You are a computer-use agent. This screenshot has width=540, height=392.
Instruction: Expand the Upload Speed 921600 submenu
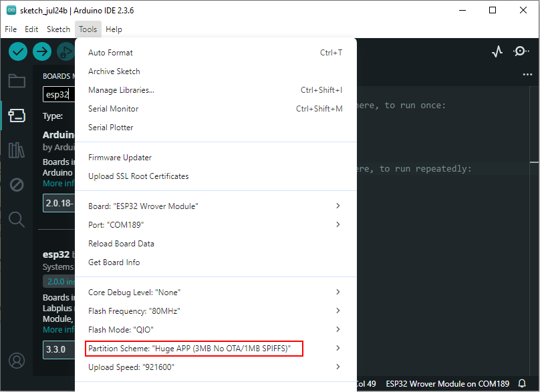click(x=216, y=367)
